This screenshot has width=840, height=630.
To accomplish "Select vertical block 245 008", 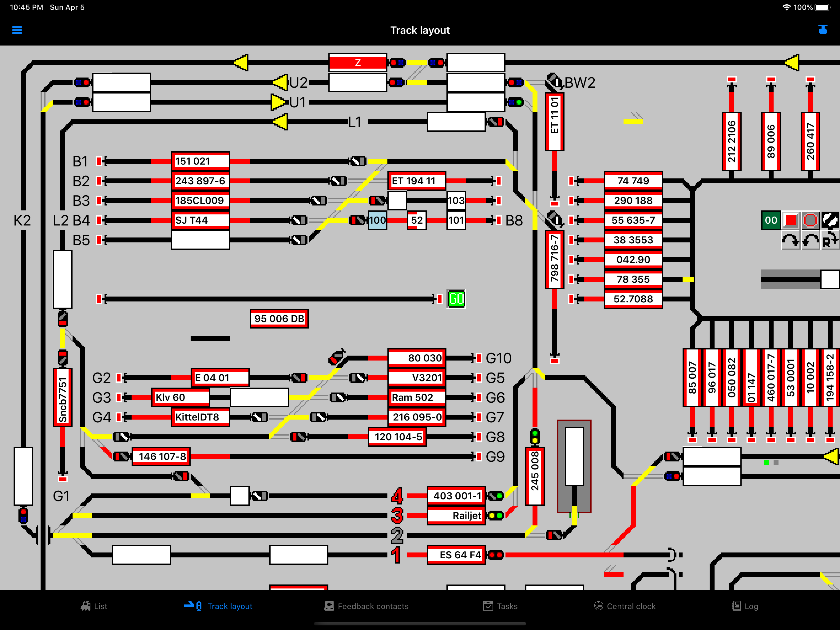I will (535, 476).
